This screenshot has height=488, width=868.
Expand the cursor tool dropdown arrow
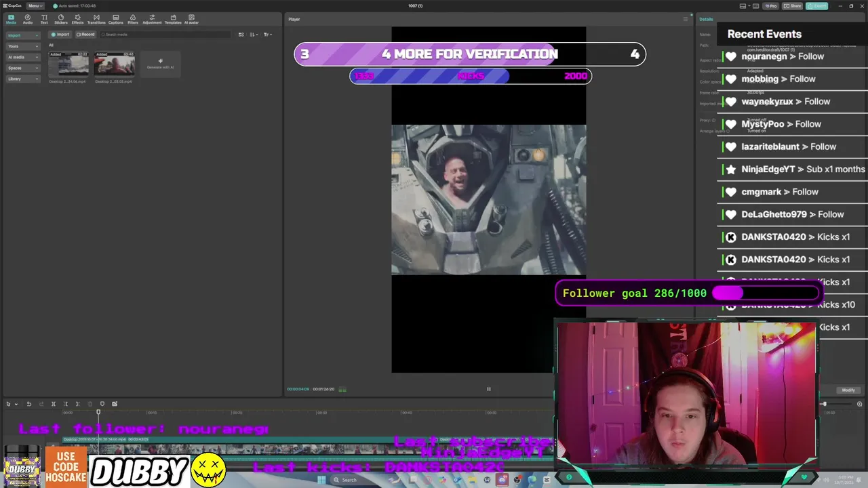(x=16, y=404)
